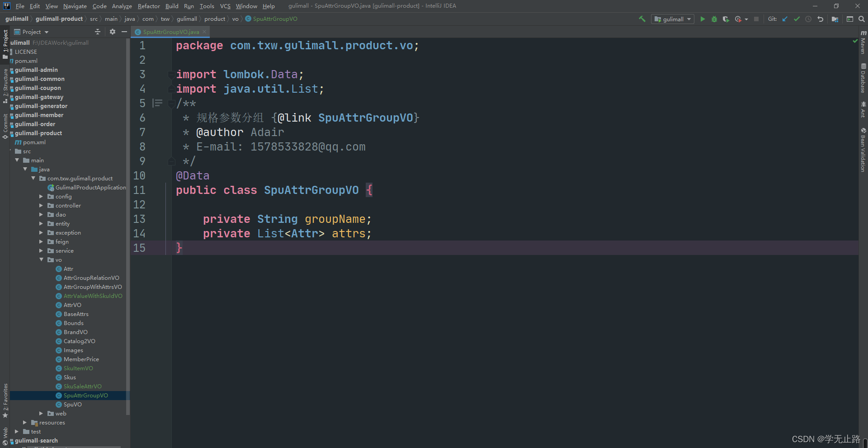The image size is (868, 448).
Task: Collapse the com.txw.gulimall.product package
Action: coord(33,178)
